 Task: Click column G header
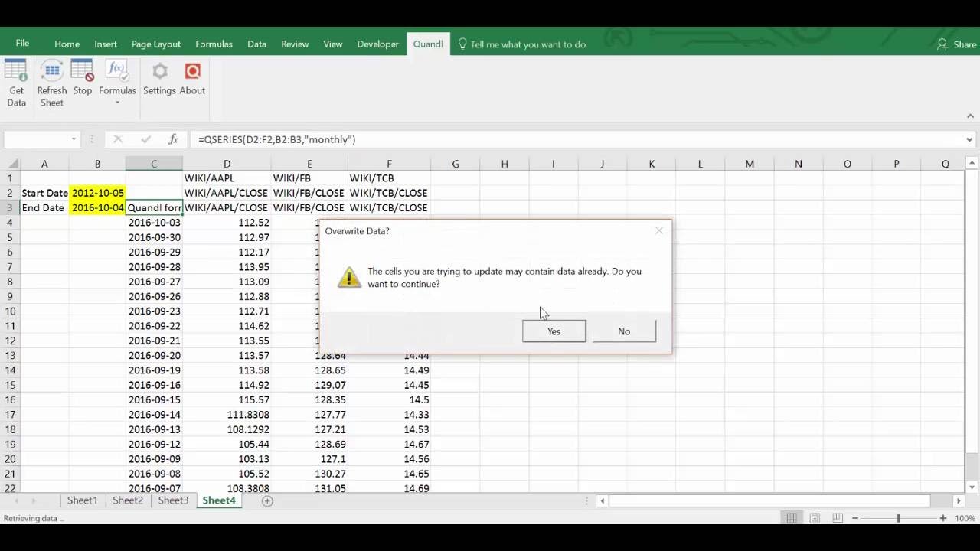pos(456,164)
